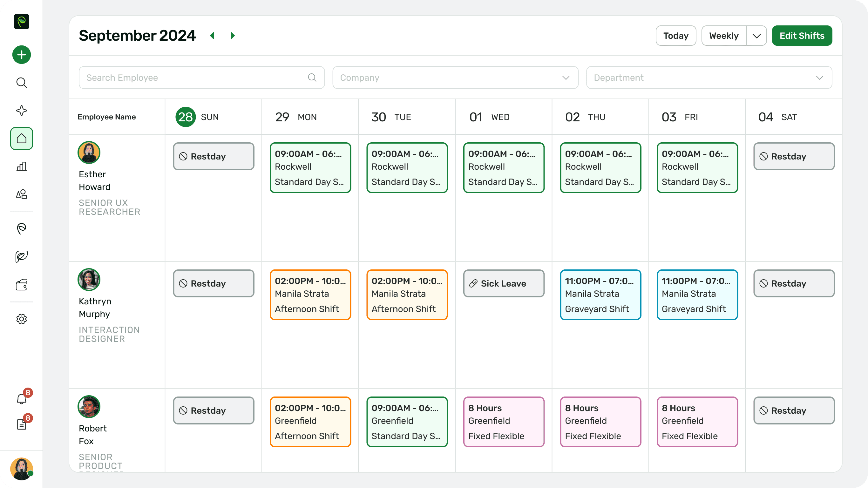Expand the Department dropdown filter
Screen dimensions: 868x488
709,78
